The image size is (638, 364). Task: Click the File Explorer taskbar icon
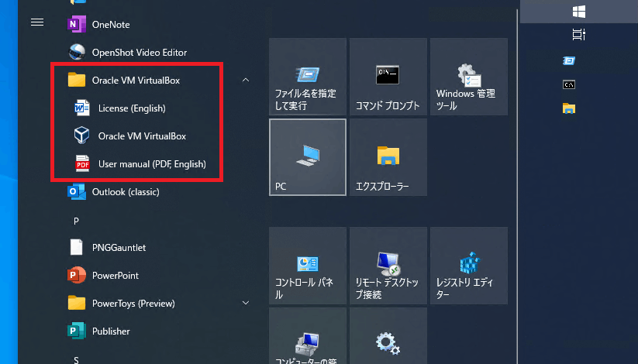pos(569,108)
